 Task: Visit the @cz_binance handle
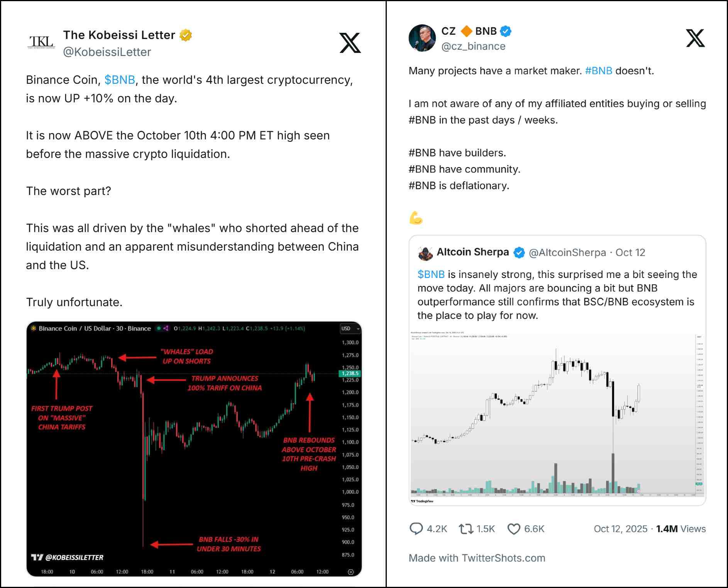473,46
